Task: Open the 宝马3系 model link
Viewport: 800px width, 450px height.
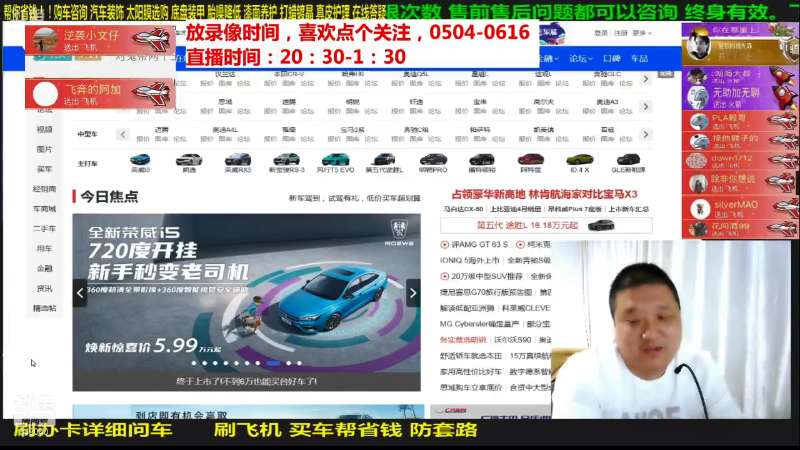Action: 353,130
